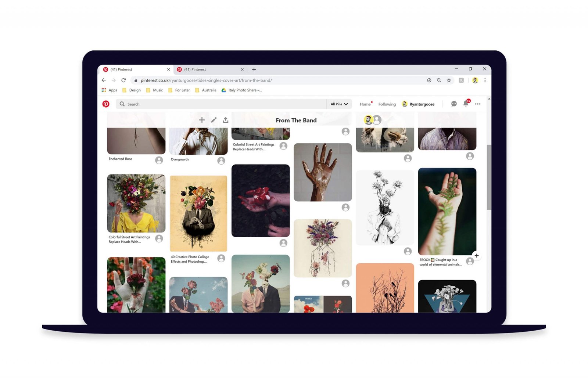Open the browser zoom magnifier icon
This screenshot has width=588, height=378.
click(439, 80)
